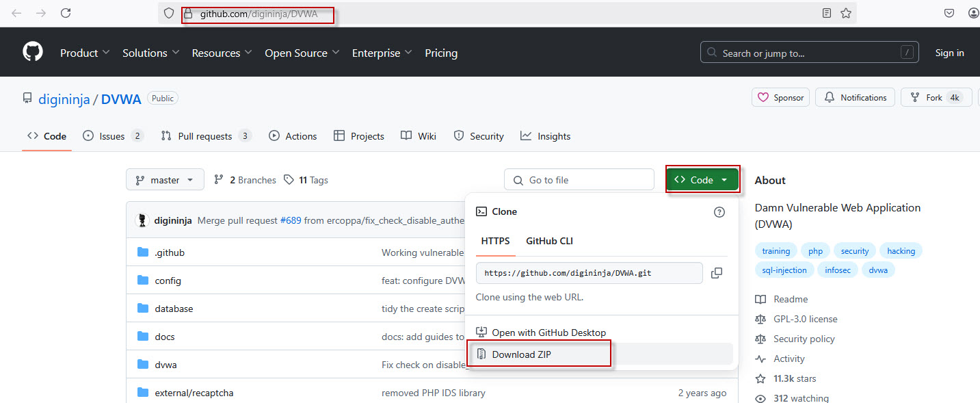Open the Insights tab

tap(545, 136)
